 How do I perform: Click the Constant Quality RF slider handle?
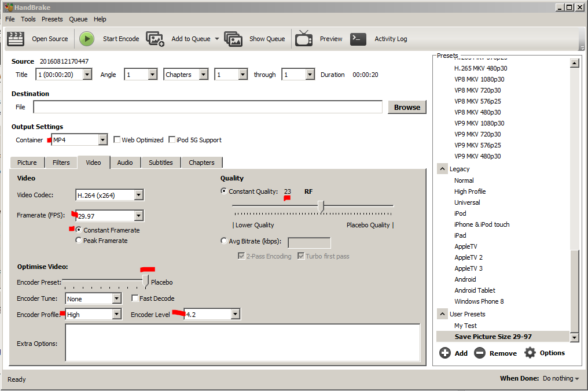coord(321,206)
